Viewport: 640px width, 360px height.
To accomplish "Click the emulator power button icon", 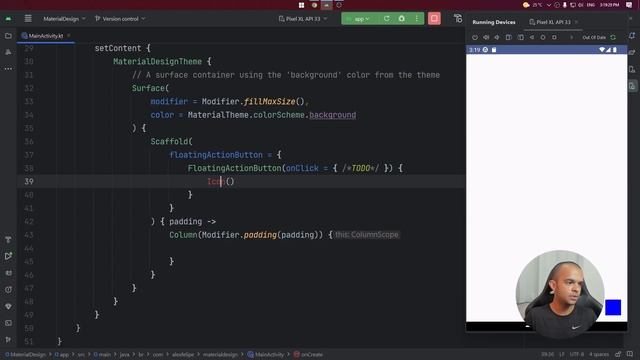I will (475, 37).
